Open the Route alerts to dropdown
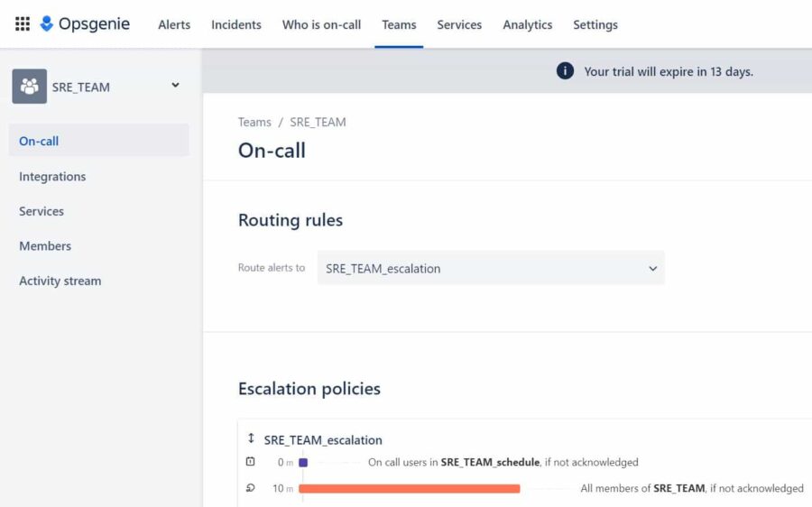Screen dimensions: 812x507 click(x=491, y=268)
